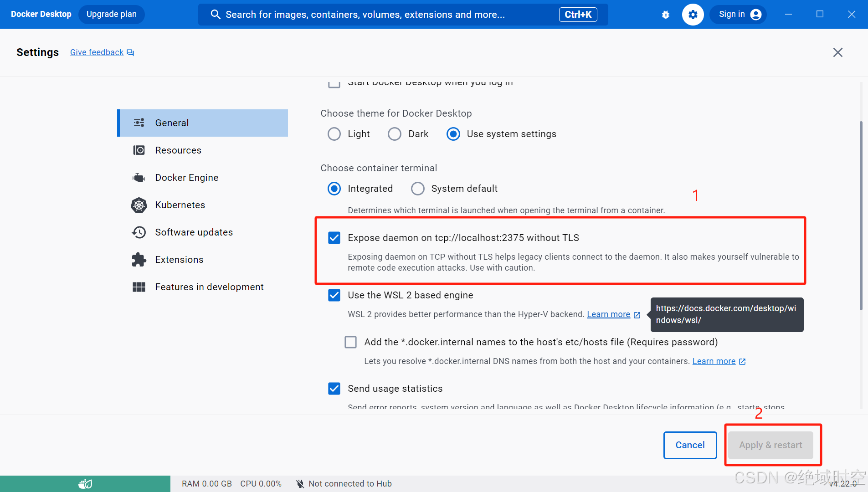
Task: Open the bug troubleshoot icon in header
Action: point(666,15)
